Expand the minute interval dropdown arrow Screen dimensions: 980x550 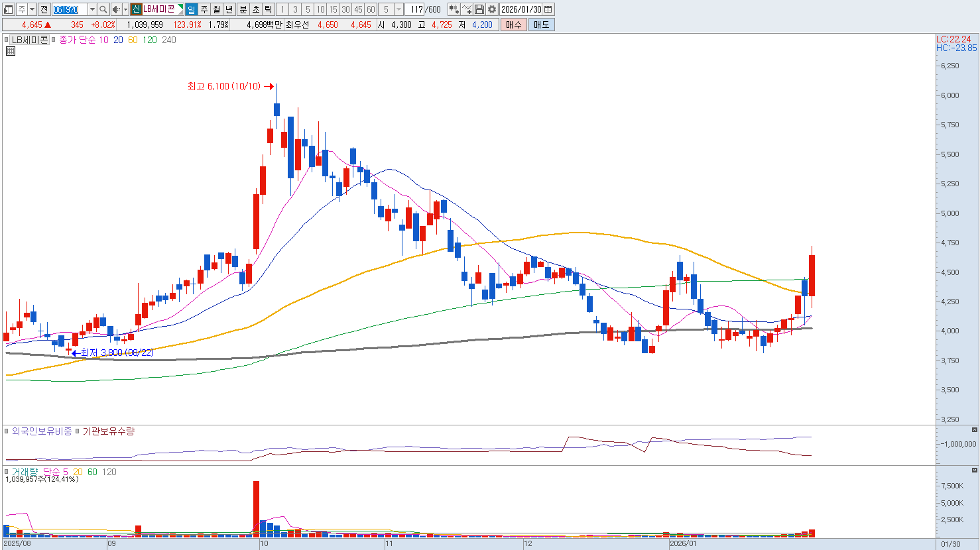tap(398, 9)
